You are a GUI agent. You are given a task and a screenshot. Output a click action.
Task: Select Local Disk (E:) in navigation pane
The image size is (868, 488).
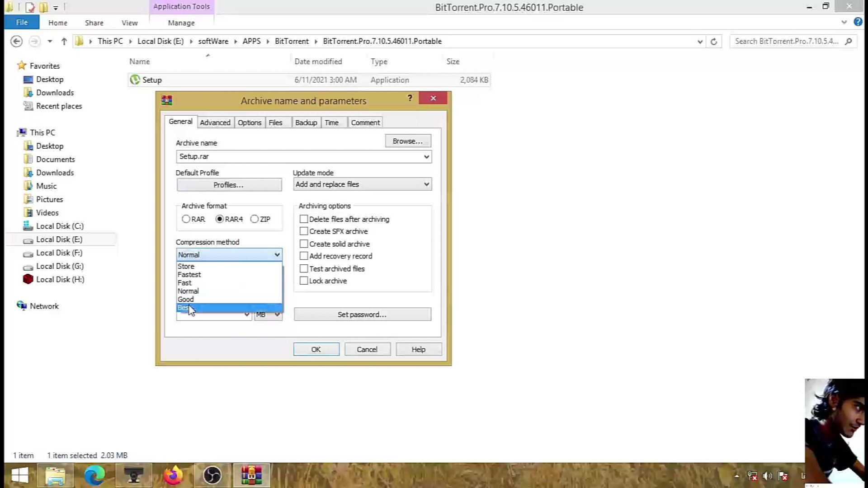pos(59,239)
